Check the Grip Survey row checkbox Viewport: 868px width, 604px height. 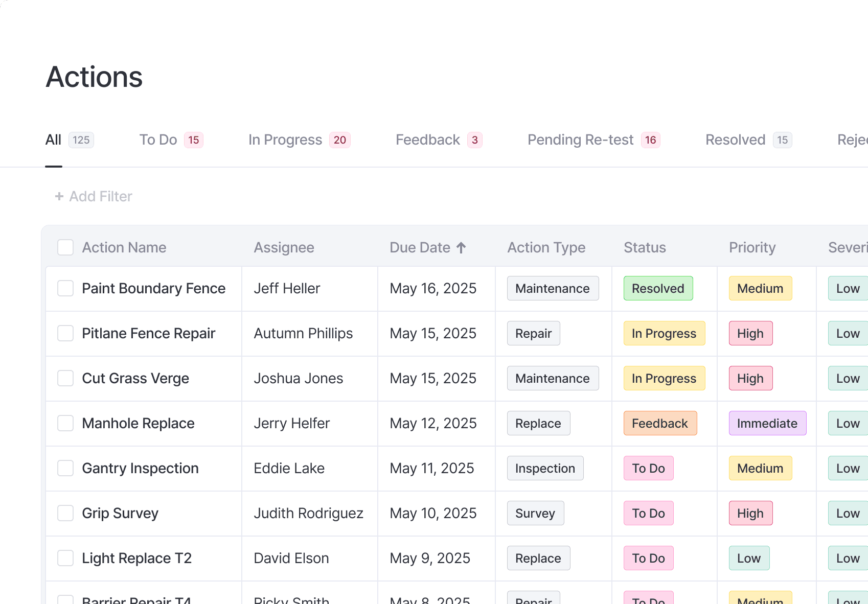(65, 513)
